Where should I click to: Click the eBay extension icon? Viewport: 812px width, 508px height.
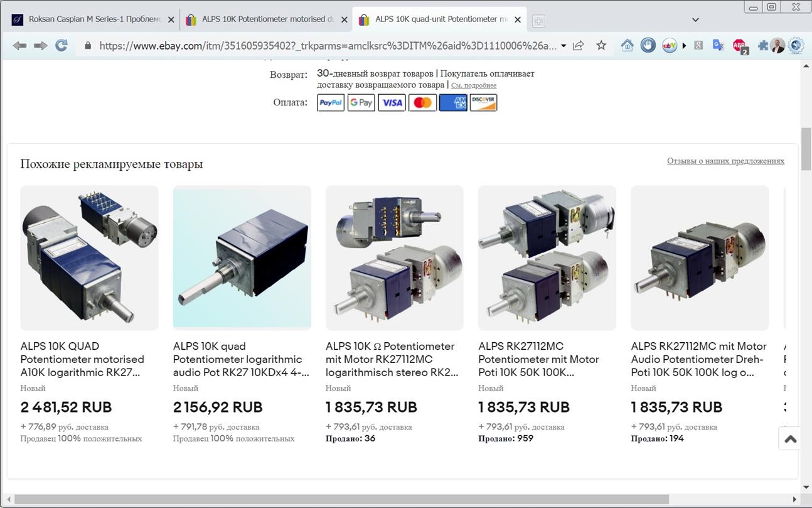coord(669,45)
